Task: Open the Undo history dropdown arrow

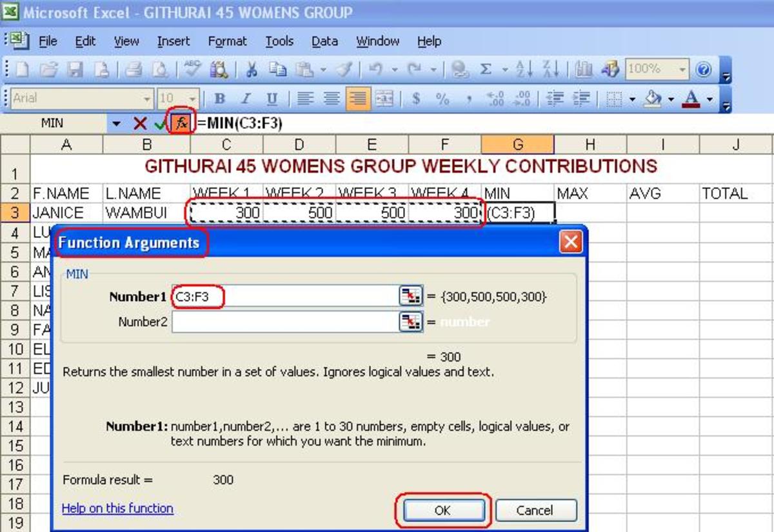Action: click(x=393, y=70)
